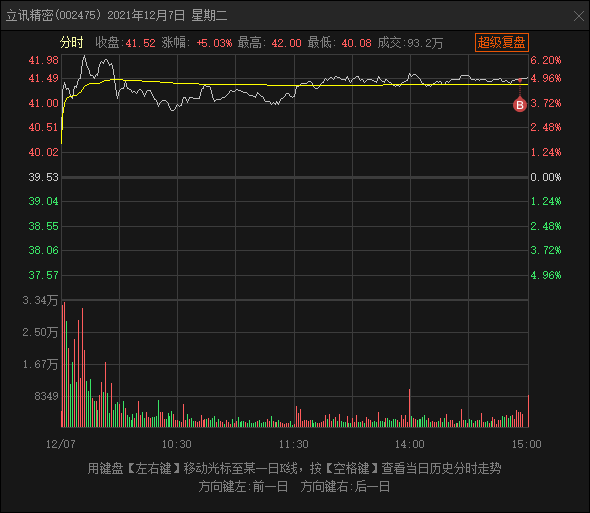Click the 3.34万 volume axis label

tap(40, 300)
